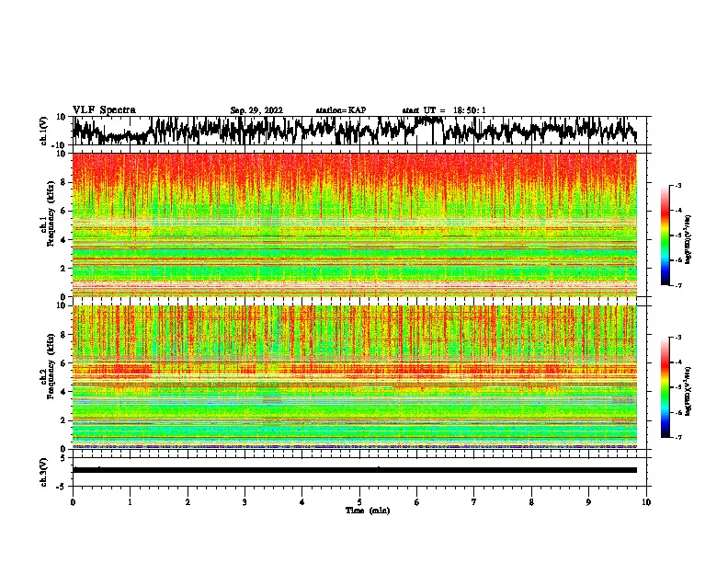Image resolution: width=728 pixels, height=563 pixels.
Task: Click the "start UT = 18:50:1" header text
Action: 444,110
